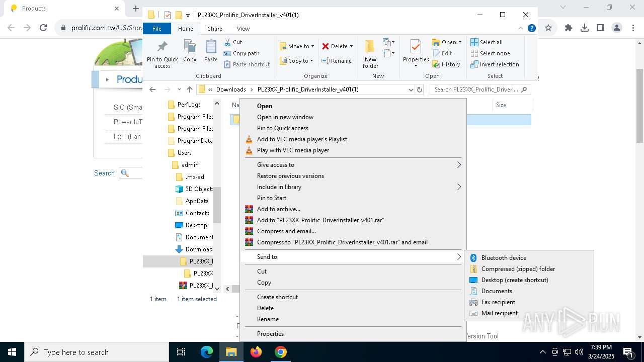The width and height of the screenshot is (644, 362).
Task: Click navigation pane scroll down arrow
Action: (217, 289)
